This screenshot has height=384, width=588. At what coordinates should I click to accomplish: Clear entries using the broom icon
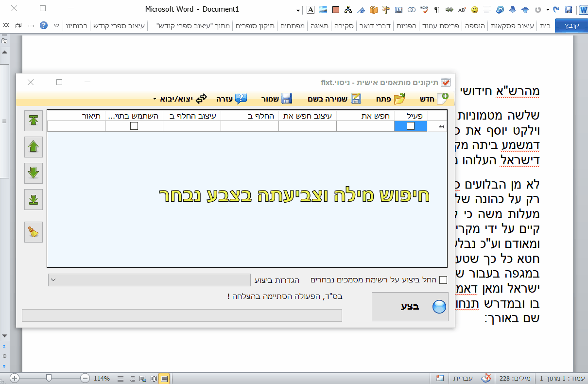click(33, 232)
